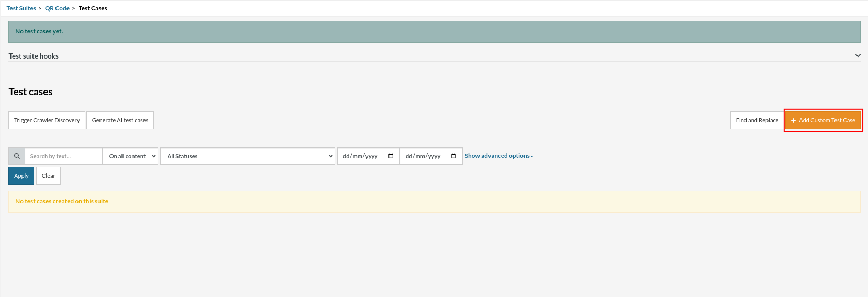
Task: Open the All Statuses dropdown
Action: click(247, 156)
